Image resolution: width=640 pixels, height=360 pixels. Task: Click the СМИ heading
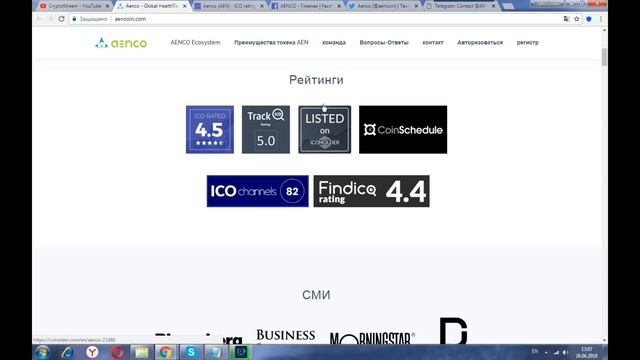[x=316, y=295]
